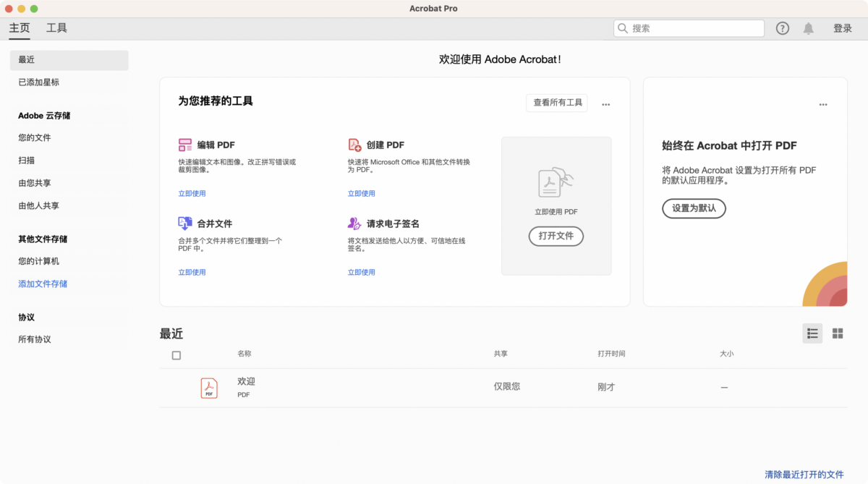Switch to the 主页 tab
868x484 pixels.
(20, 28)
